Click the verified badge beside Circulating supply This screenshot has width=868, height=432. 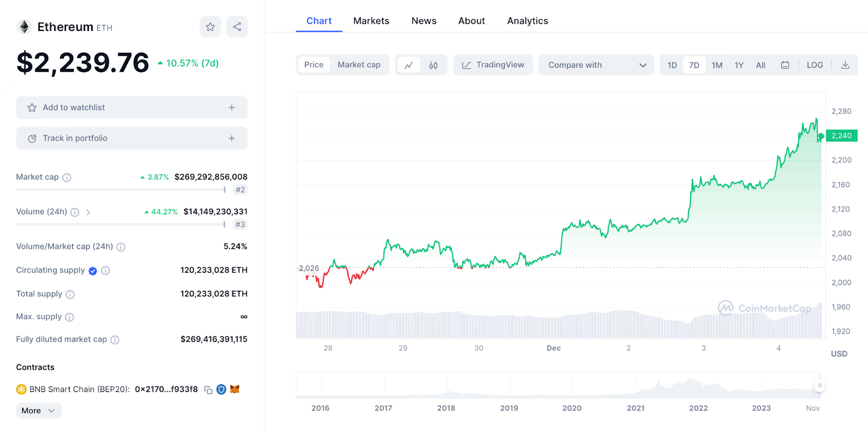pyautogui.click(x=93, y=271)
